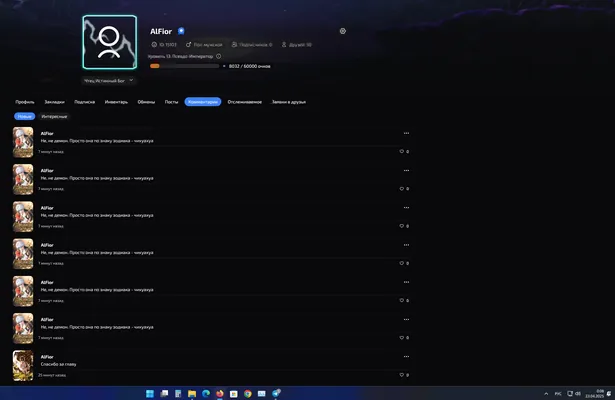
Task: Select the Новые comment filter
Action: click(25, 116)
